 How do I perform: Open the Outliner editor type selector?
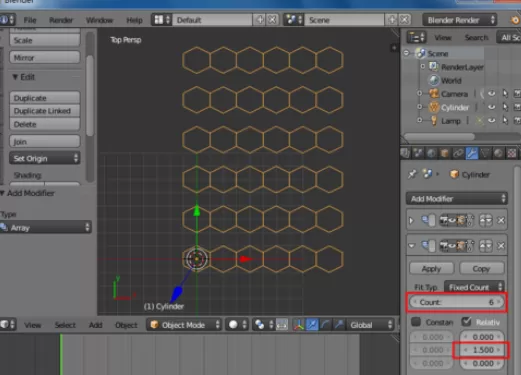[416, 37]
